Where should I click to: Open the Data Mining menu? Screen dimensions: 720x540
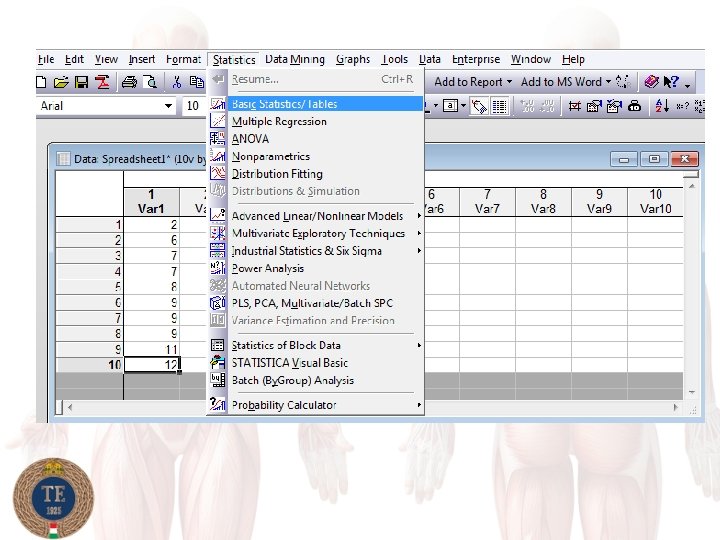[295, 59]
